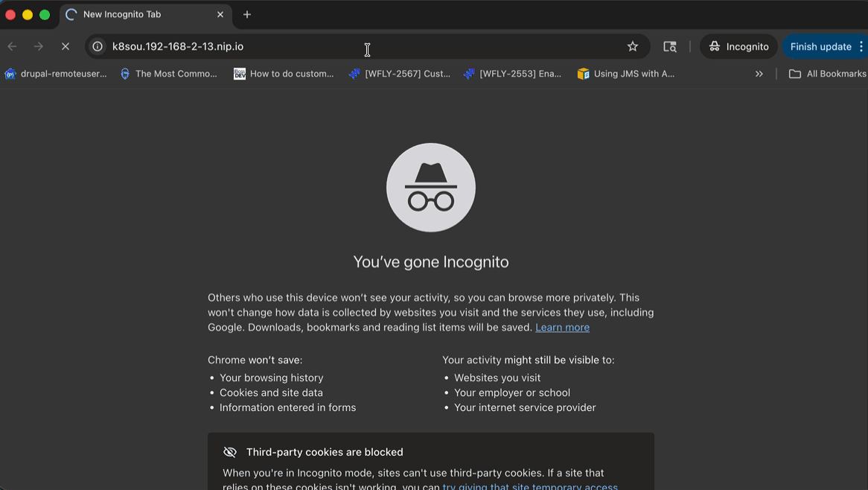
Task: Open the drupal-remoteuser bookmark
Action: 56,74
